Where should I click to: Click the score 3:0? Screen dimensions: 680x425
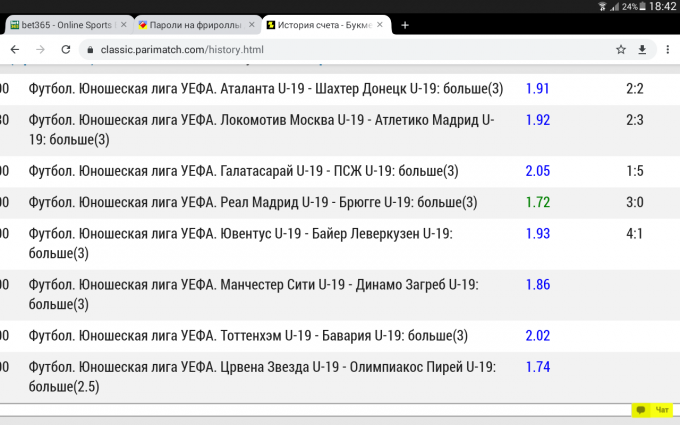click(634, 203)
